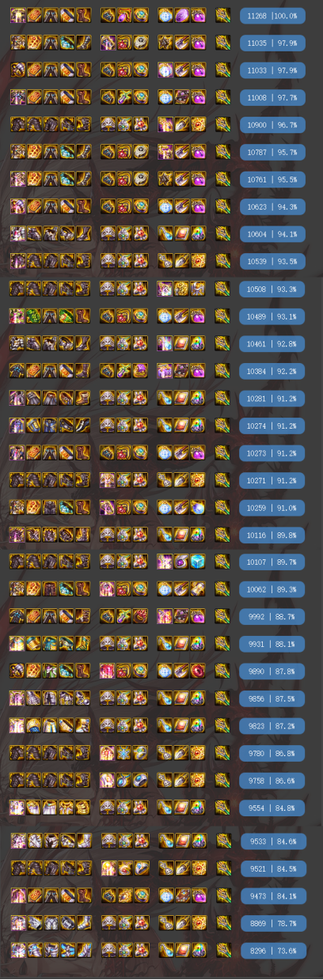Screen dimensions: 323x980
Task: Click the weapon icon next to 9554 score
Action: (222, 808)
